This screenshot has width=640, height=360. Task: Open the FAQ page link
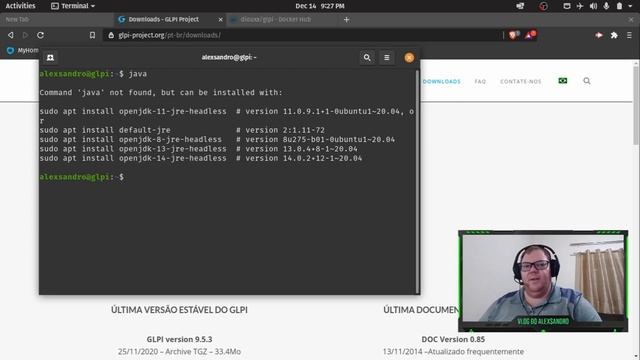tap(480, 81)
